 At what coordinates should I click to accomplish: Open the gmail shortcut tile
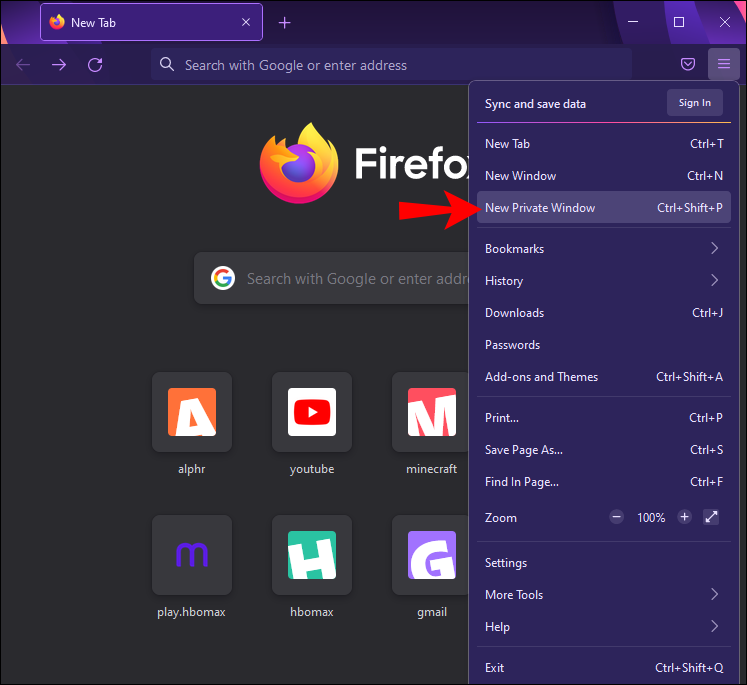[431, 555]
